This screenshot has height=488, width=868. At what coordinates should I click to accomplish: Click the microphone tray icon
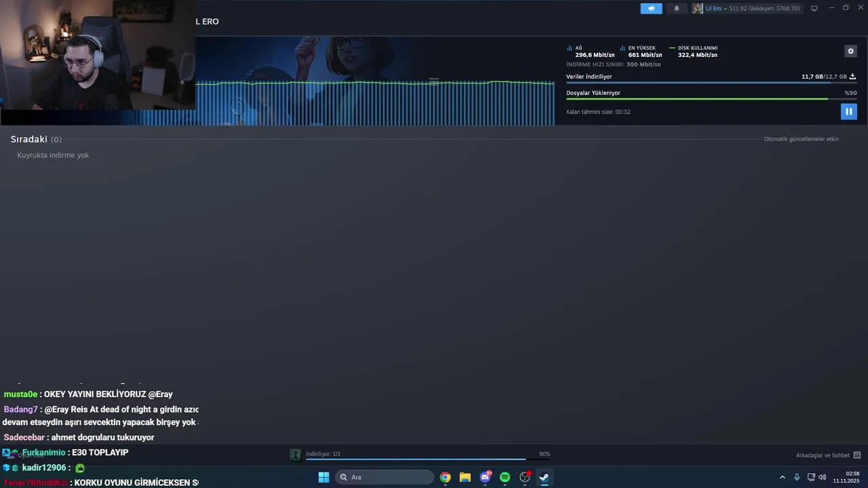(x=797, y=477)
